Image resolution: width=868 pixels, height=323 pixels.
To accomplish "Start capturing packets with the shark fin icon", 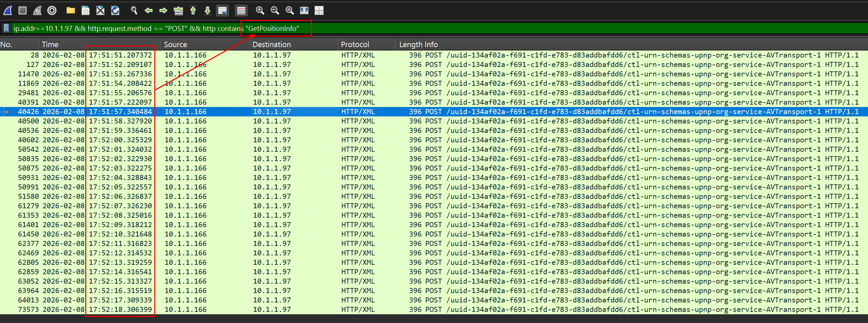I will click(8, 11).
